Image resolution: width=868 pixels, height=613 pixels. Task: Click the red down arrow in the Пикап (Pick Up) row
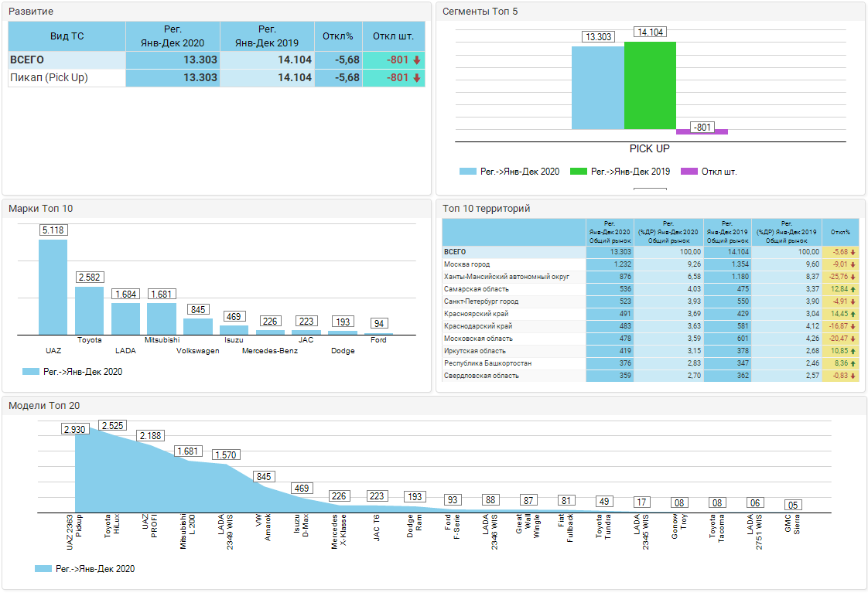click(416, 78)
